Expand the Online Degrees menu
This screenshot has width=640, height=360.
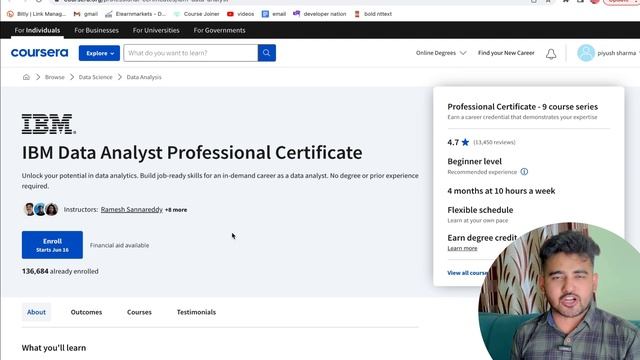point(441,53)
